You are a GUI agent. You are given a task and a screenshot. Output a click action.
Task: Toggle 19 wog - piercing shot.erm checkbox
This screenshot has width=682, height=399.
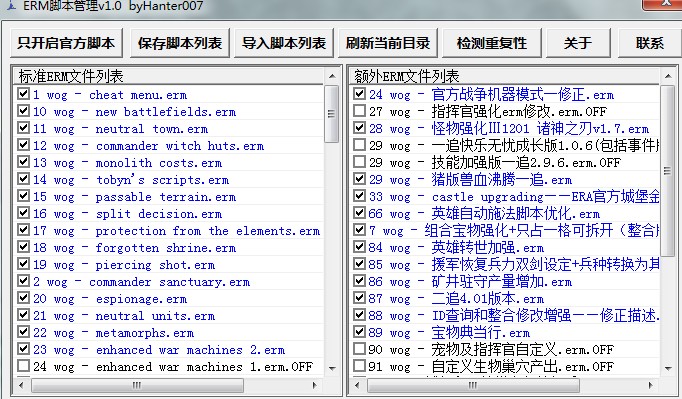(23, 264)
